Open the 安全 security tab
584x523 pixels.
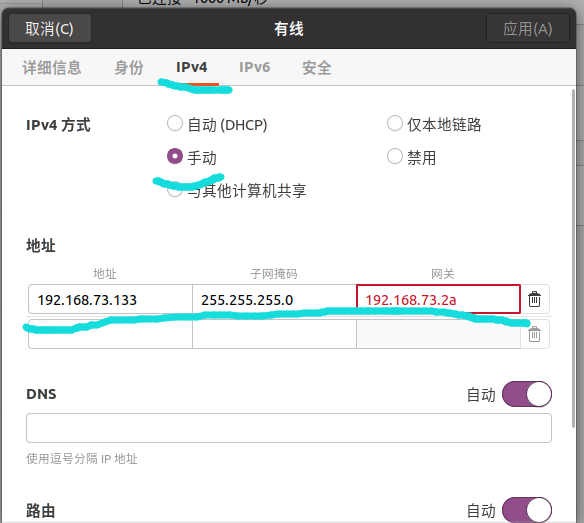317,68
